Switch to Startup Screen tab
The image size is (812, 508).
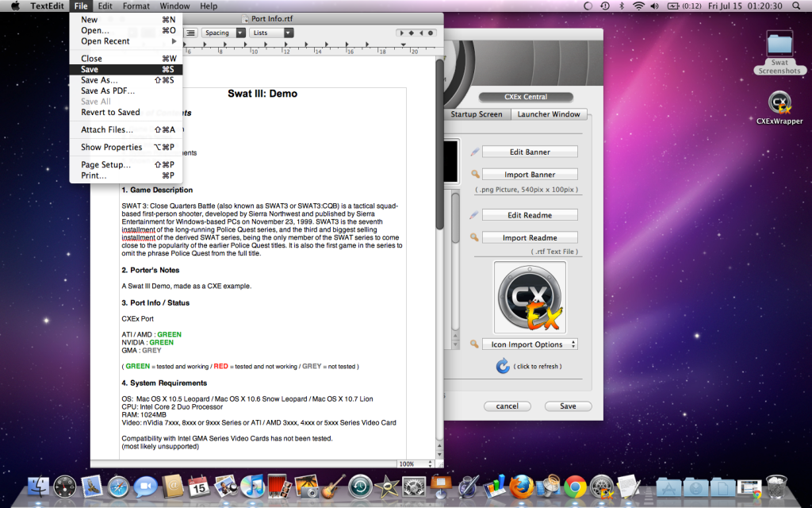coord(476,114)
